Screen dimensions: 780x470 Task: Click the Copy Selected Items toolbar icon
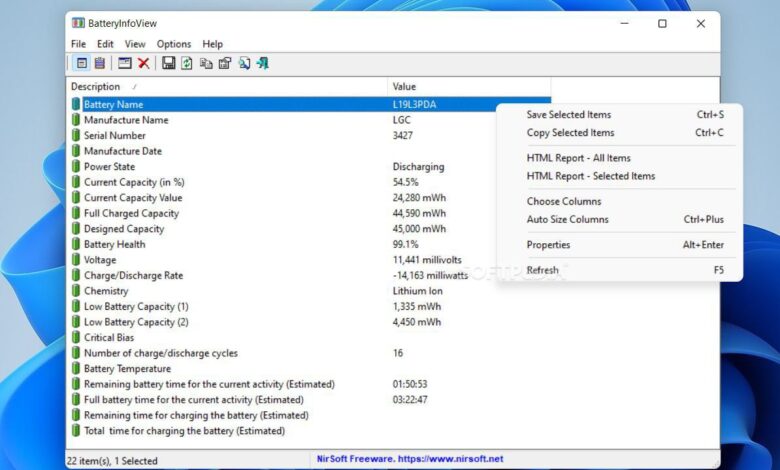(206, 63)
